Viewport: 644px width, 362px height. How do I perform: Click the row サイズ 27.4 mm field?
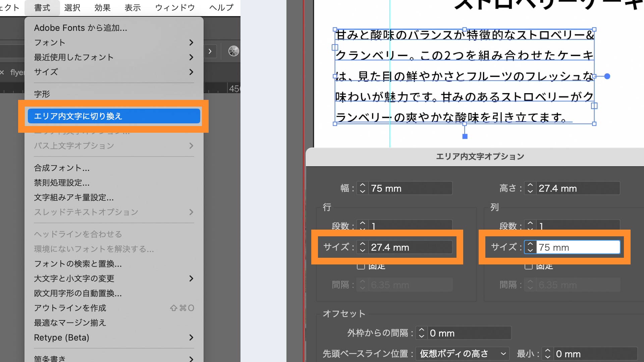pos(410,247)
